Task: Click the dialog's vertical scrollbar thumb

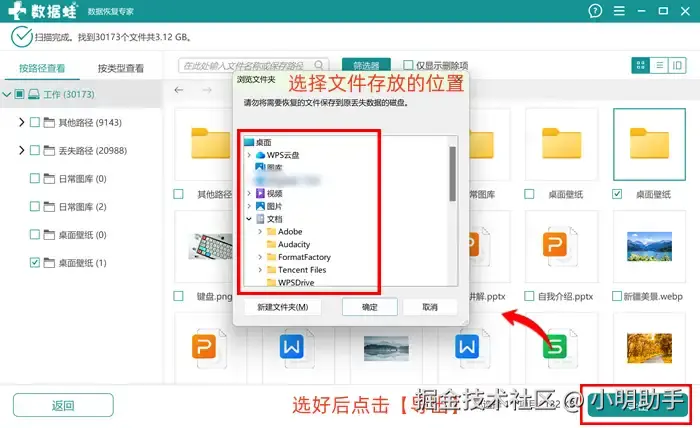Action: pos(453,174)
